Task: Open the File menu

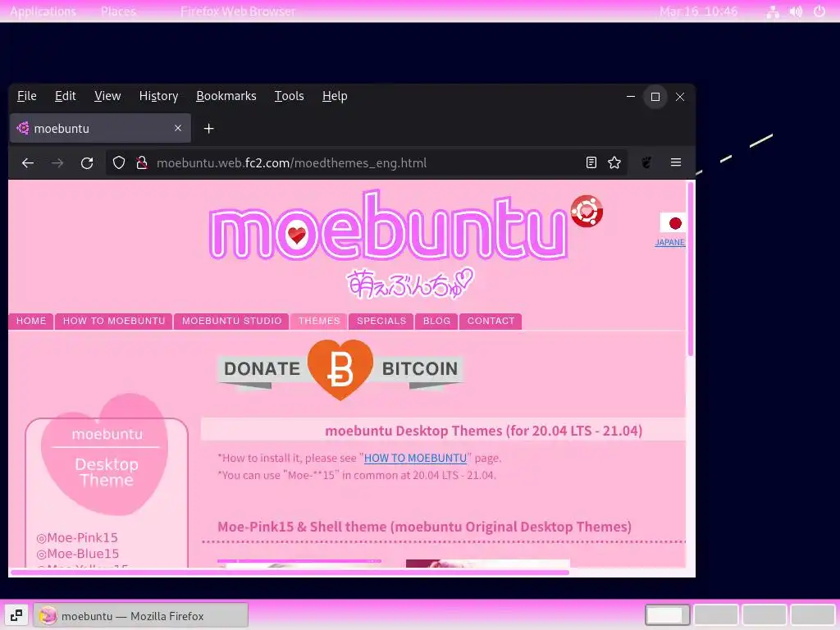Action: [27, 96]
